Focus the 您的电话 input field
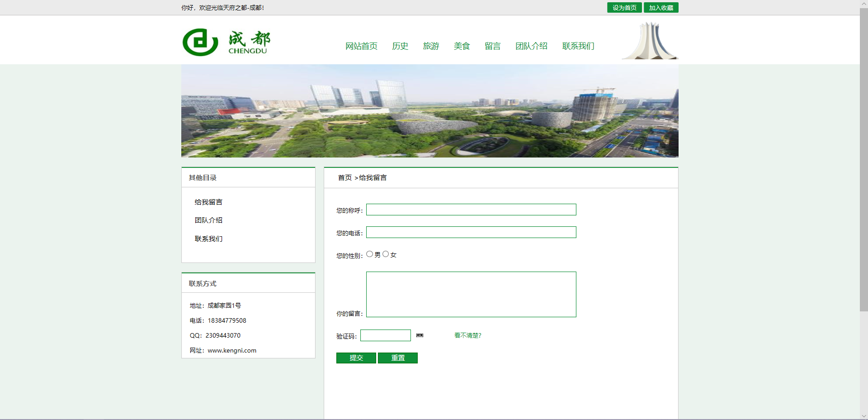This screenshot has width=868, height=420. (471, 232)
